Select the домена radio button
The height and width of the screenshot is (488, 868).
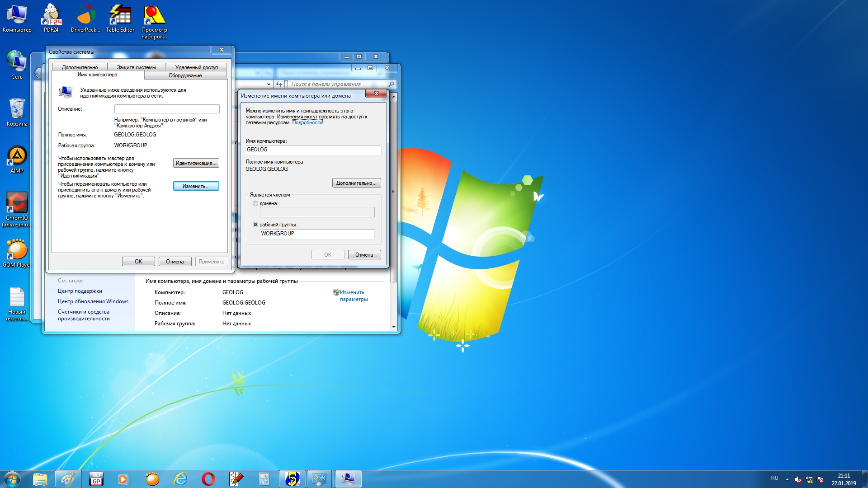point(255,204)
